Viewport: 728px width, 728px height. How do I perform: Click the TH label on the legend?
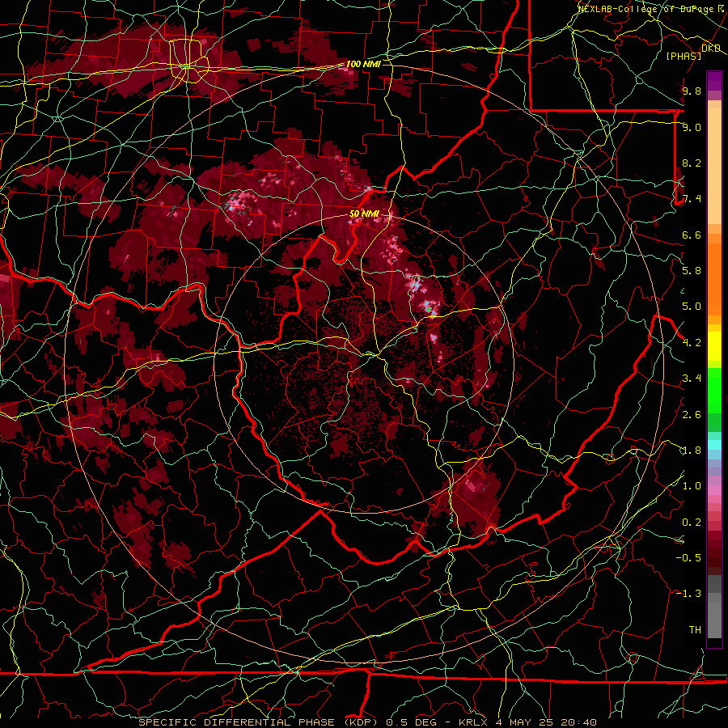[x=695, y=629]
